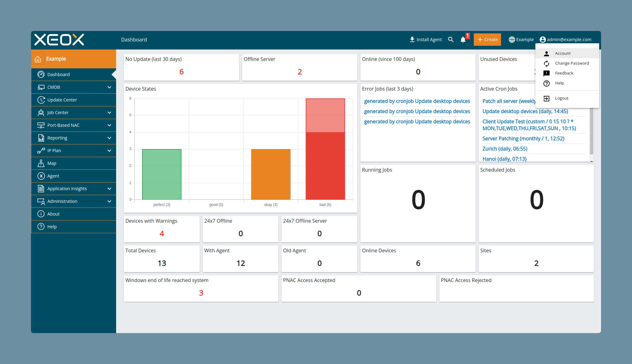Open Zurich daily cron job link
Screen dimensions: 632x364
tap(505, 149)
